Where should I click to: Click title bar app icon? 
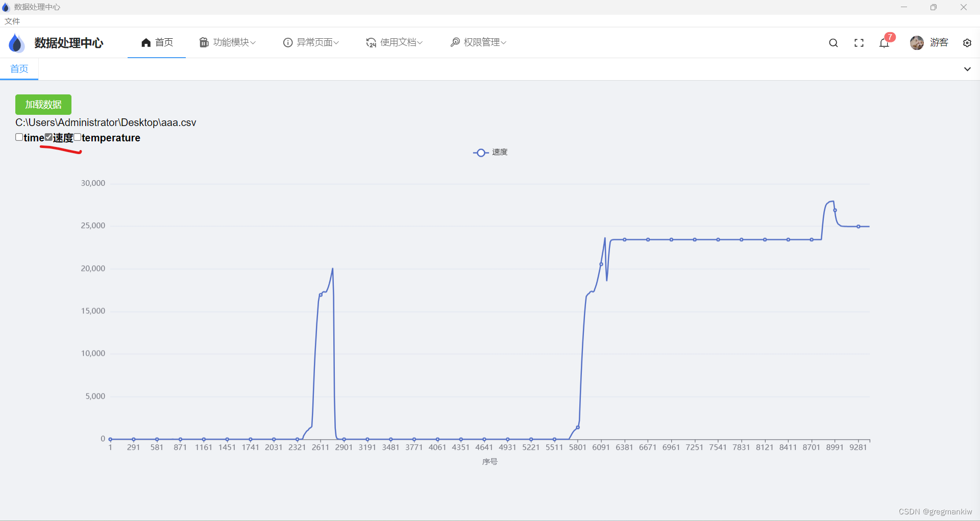[x=6, y=7]
